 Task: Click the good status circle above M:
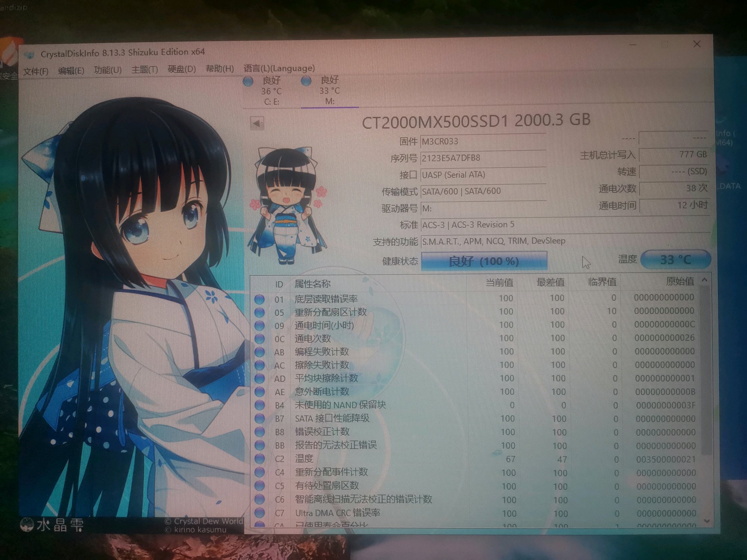tap(306, 81)
